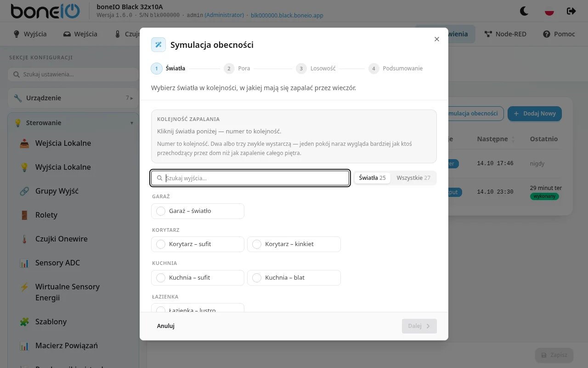This screenshot has width=588, height=368.
Task: Select the Korytarz – sufit light
Action: (x=198, y=244)
